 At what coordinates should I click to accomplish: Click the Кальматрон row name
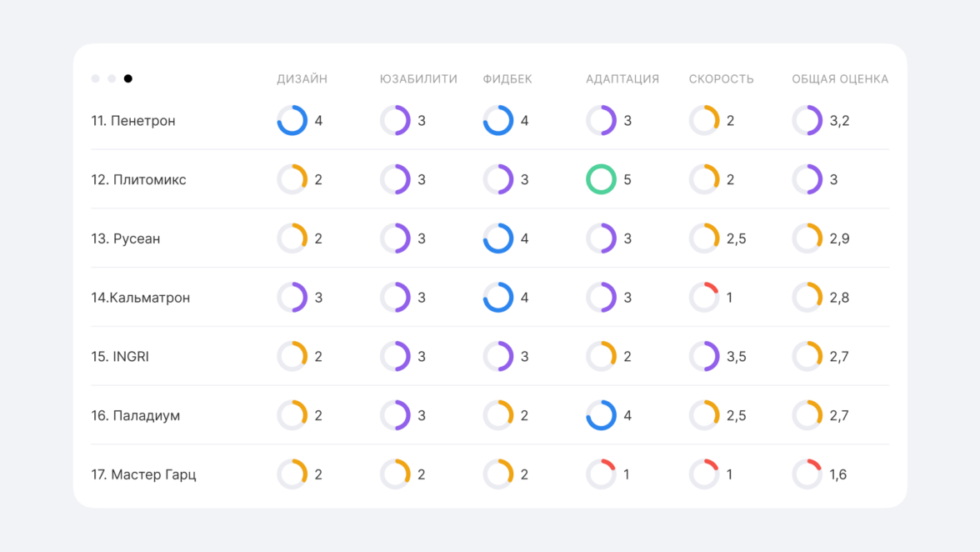click(x=140, y=298)
